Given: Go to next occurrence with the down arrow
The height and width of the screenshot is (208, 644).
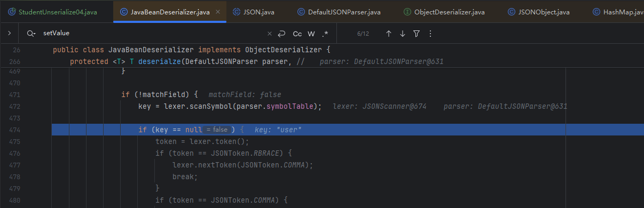Looking at the screenshot, I should (x=403, y=34).
